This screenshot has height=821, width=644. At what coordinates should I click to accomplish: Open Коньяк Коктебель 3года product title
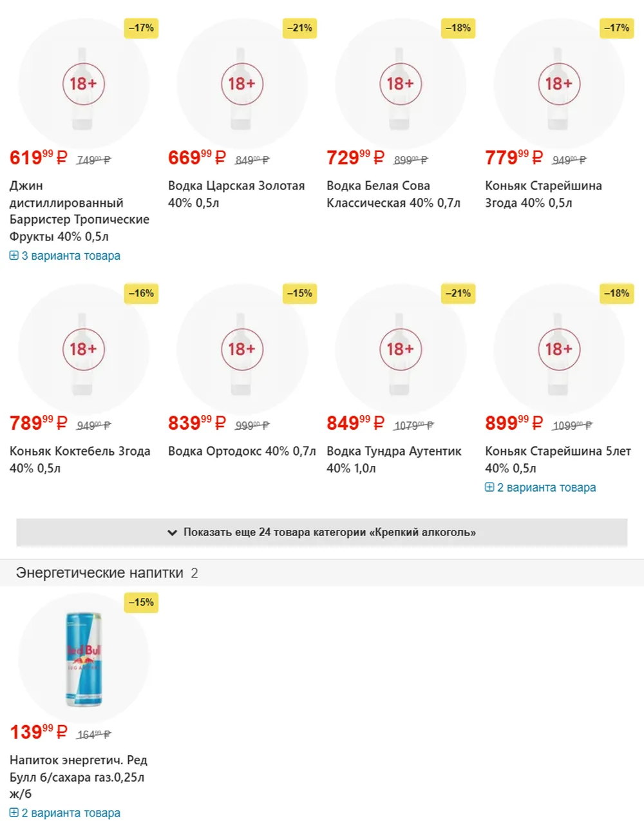[80, 459]
